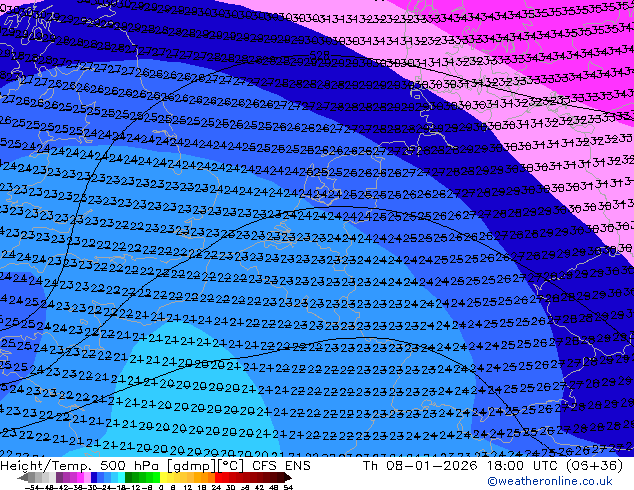Click the '[°C]' unit label
This screenshot has height=490, width=634.
[x=230, y=466]
